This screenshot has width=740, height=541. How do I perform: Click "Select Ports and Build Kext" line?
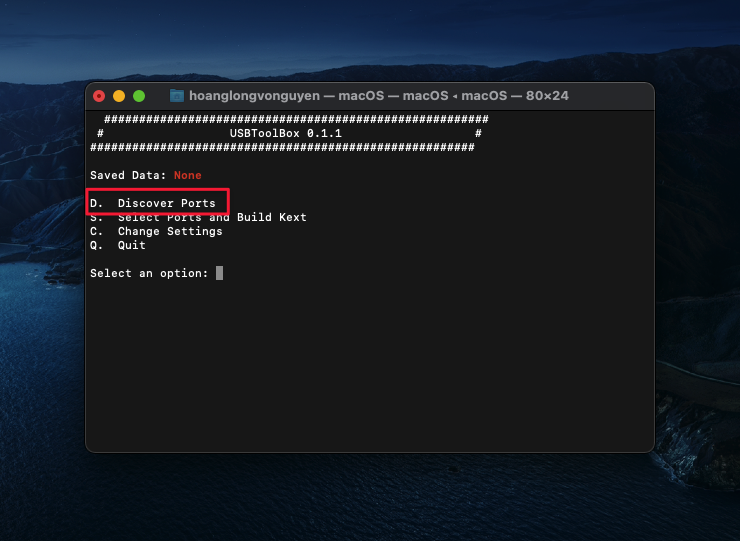pyautogui.click(x=211, y=217)
